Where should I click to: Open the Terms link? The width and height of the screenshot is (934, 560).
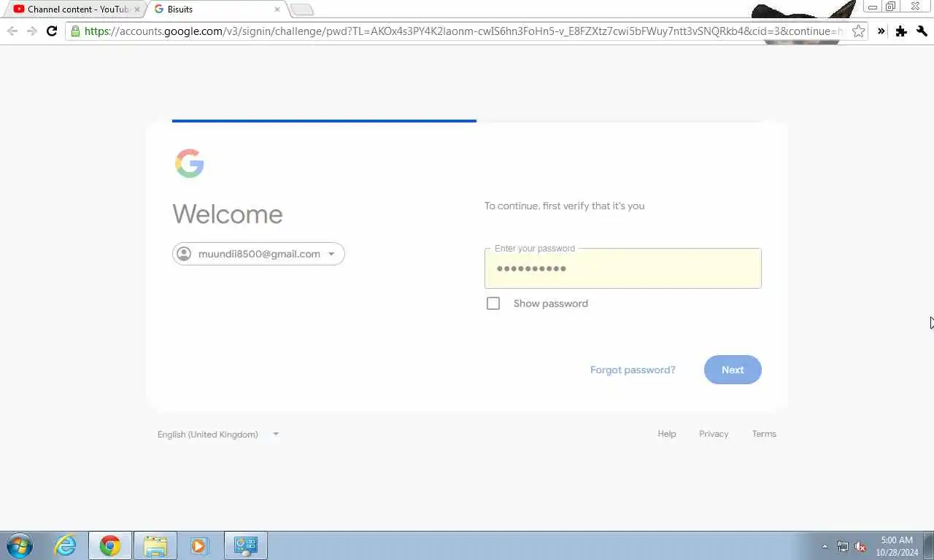click(x=764, y=434)
